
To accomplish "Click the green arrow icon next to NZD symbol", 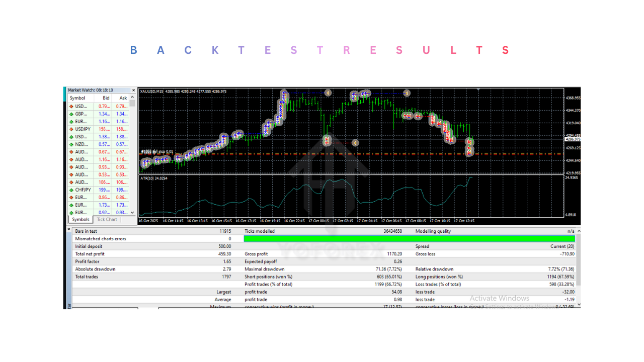I will click(72, 144).
